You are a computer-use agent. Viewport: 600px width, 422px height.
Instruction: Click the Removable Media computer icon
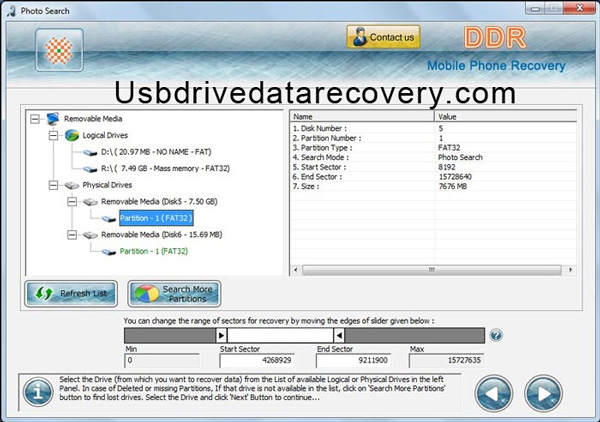(53, 119)
